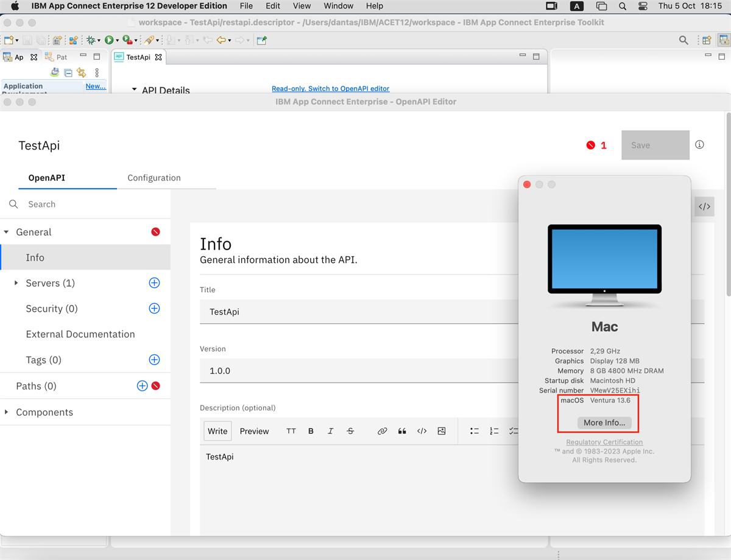The width and height of the screenshot is (731, 560).
Task: Click the heading TT formatting icon
Action: tap(291, 431)
